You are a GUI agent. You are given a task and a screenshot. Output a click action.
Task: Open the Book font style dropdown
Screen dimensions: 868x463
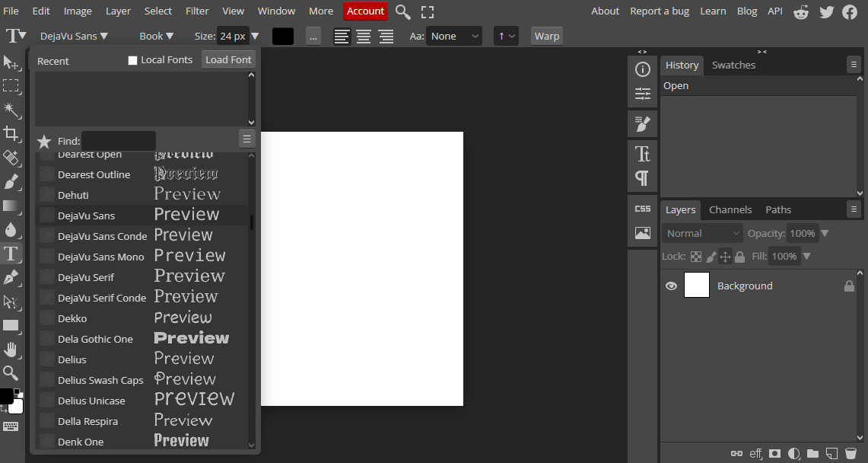156,36
